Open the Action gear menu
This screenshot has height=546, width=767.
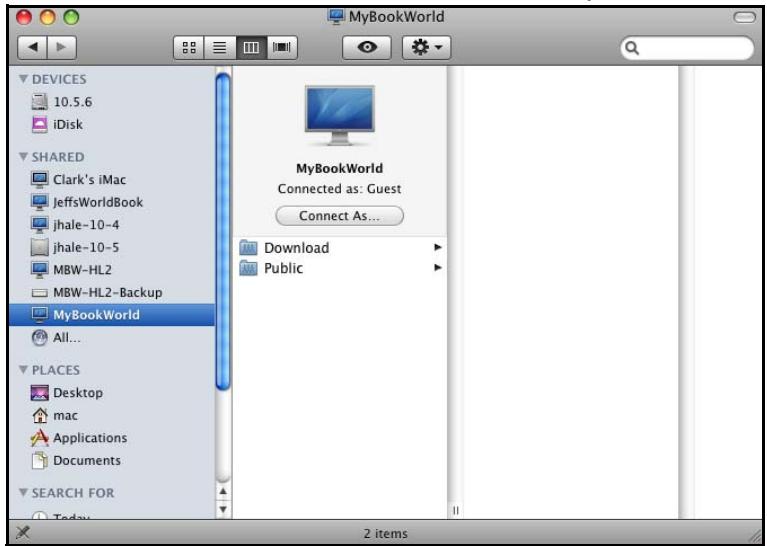click(x=427, y=47)
